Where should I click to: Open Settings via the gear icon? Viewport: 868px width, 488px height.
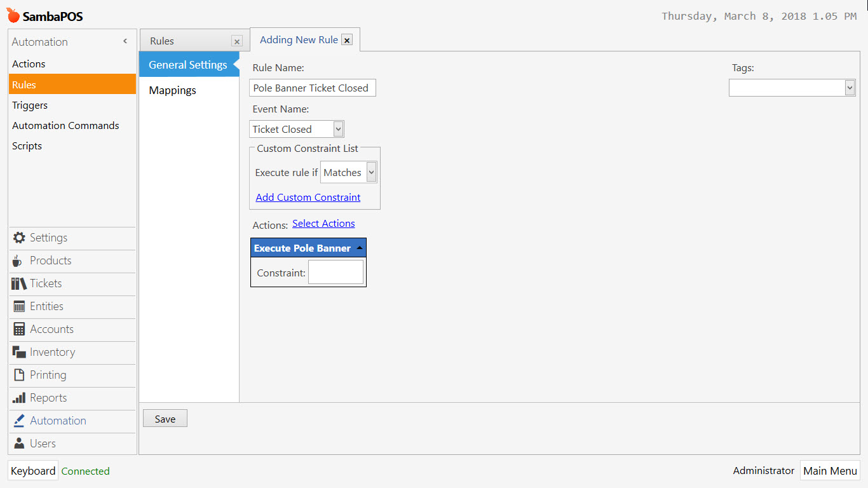click(x=19, y=238)
